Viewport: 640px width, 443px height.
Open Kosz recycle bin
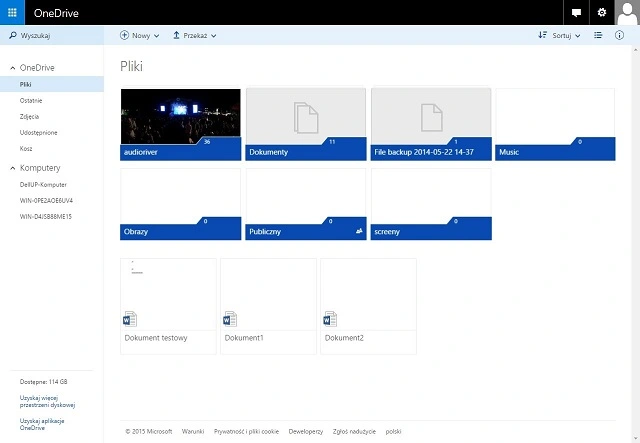tap(26, 148)
